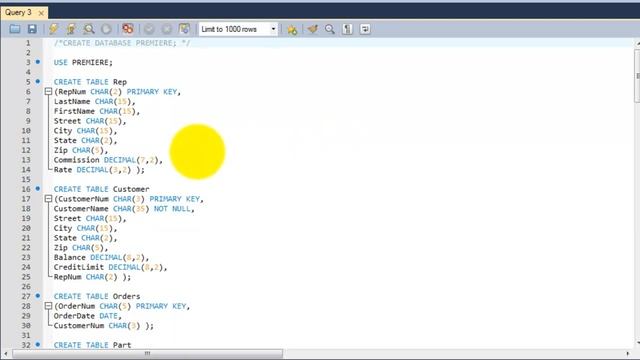The image size is (640, 360).
Task: Click line number 15 in the gutter
Action: [26, 180]
